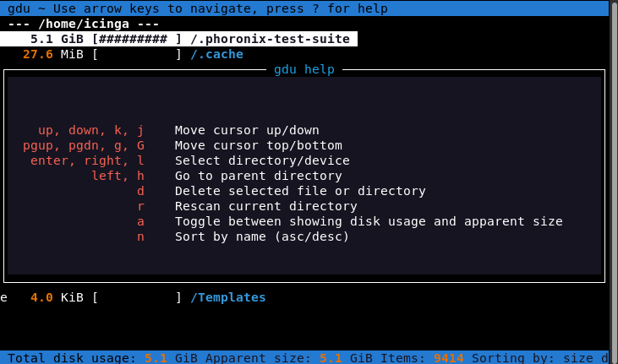Screen dimensions: 618x364
Task: Click the 'Move cursor top/bottom' help entry
Action: tap(254, 145)
